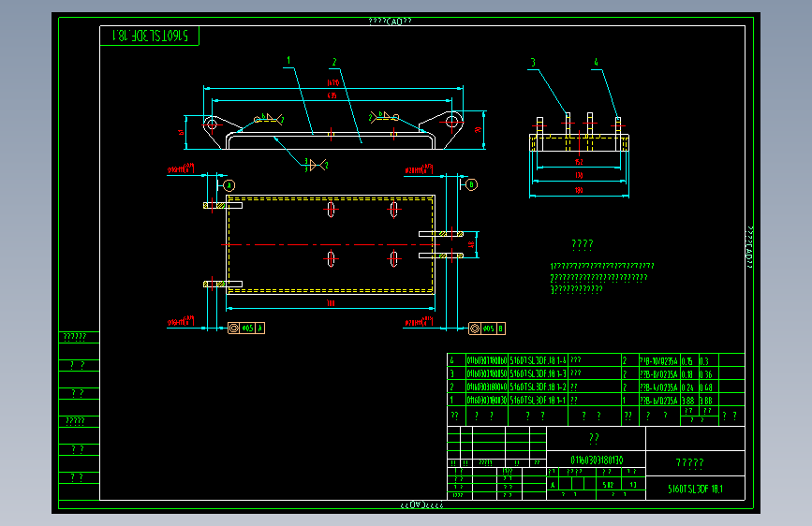Select the weld symbol below the front view
The image size is (812, 526).
click(316, 165)
